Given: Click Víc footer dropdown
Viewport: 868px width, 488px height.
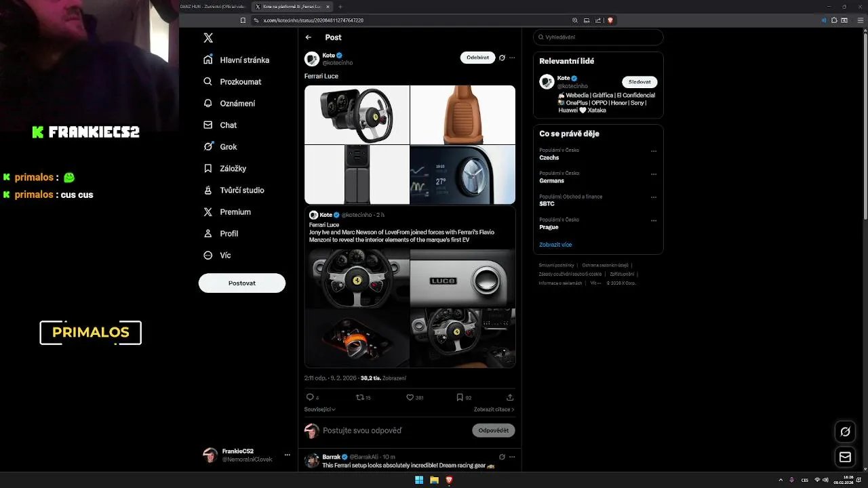Looking at the screenshot, I should pos(595,283).
